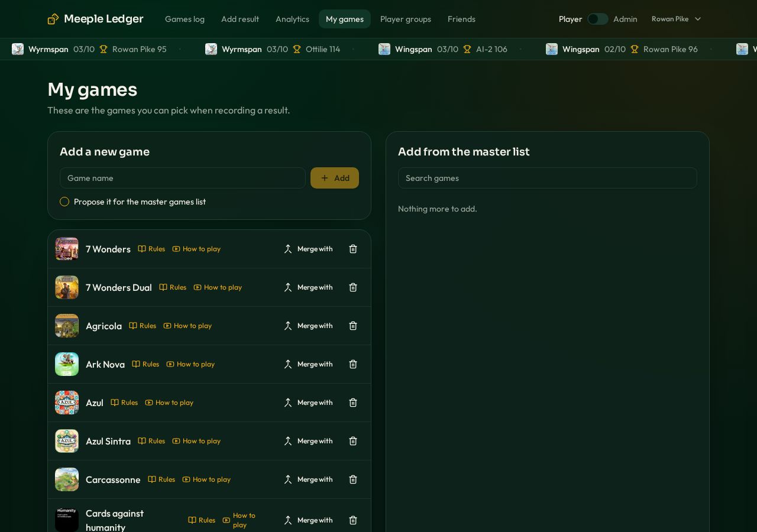The height and width of the screenshot is (532, 757).
Task: Click Azul Sintra how-to-play video icon
Action: click(x=176, y=441)
